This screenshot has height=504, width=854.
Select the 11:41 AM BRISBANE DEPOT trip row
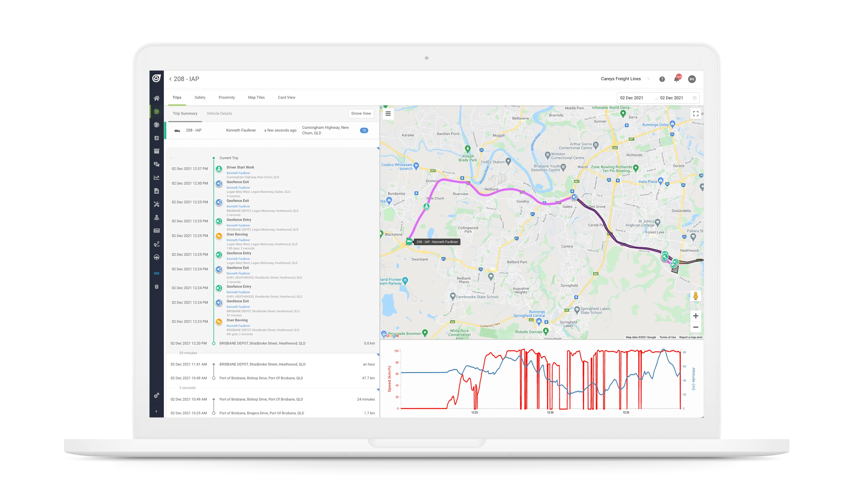[272, 365]
